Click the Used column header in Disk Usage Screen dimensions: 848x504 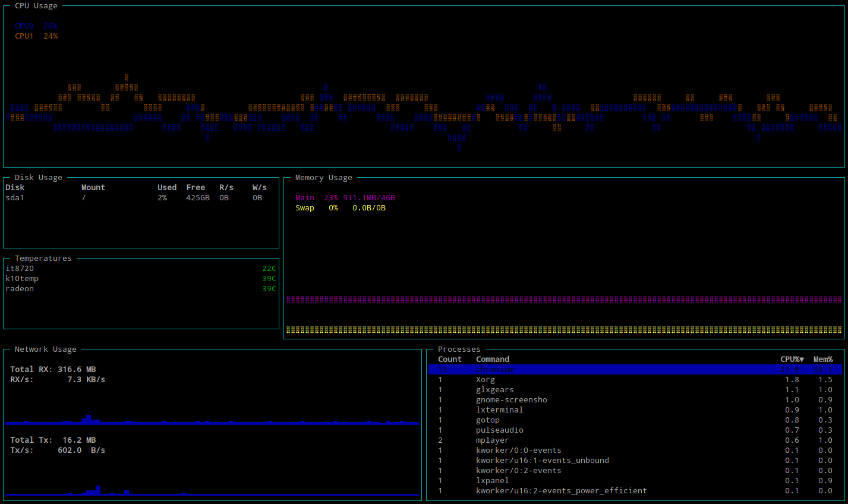click(167, 188)
